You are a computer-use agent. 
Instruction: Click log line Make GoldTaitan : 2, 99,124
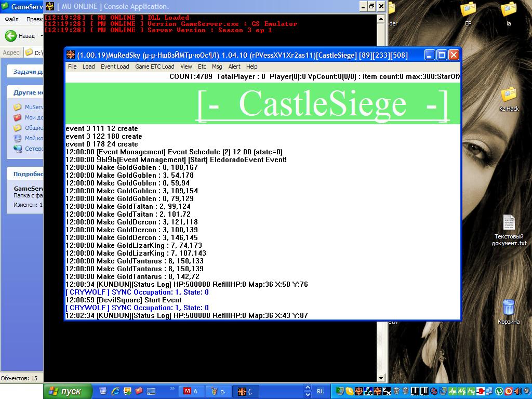coord(128,206)
